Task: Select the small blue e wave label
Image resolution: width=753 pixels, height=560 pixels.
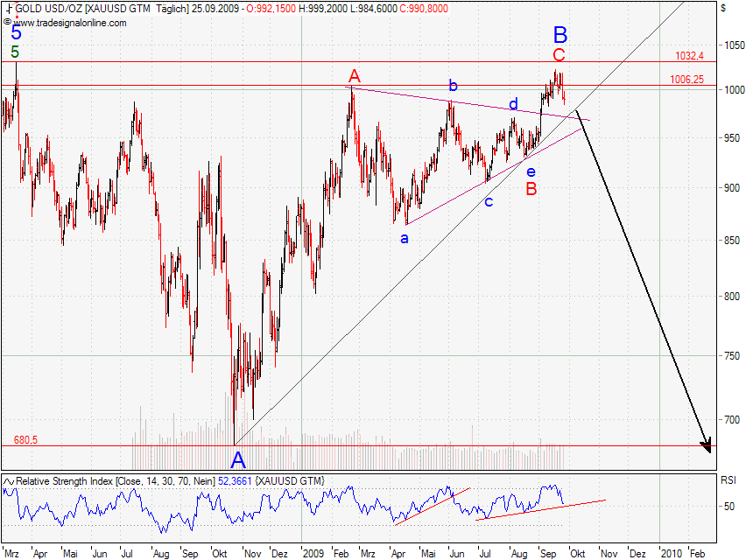Action: pyautogui.click(x=531, y=171)
